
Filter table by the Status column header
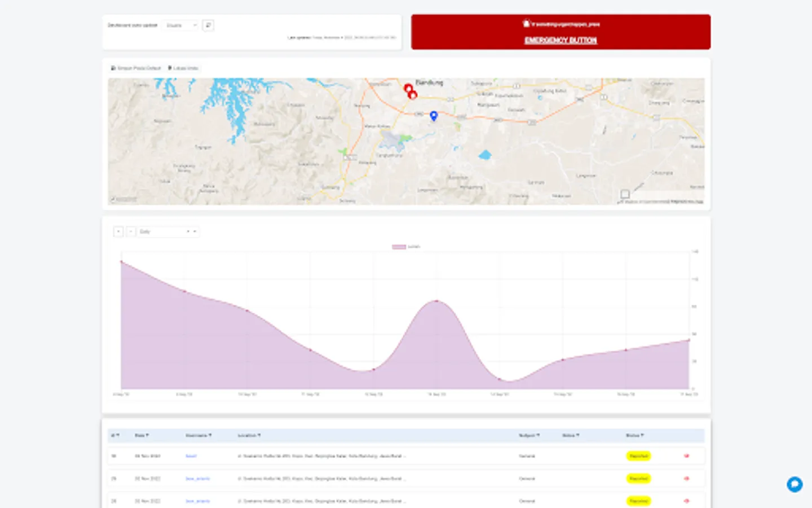[x=635, y=435]
